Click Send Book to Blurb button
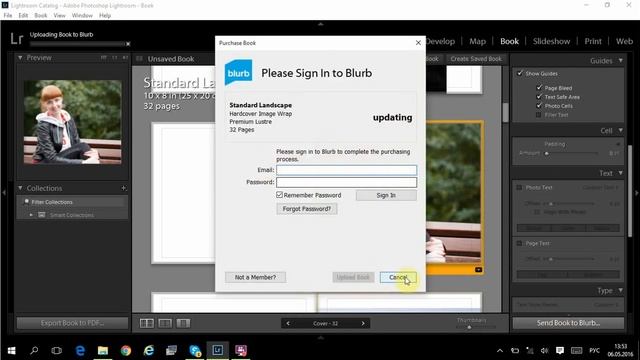Image resolution: width=640 pixels, height=360 pixels. coord(568,323)
